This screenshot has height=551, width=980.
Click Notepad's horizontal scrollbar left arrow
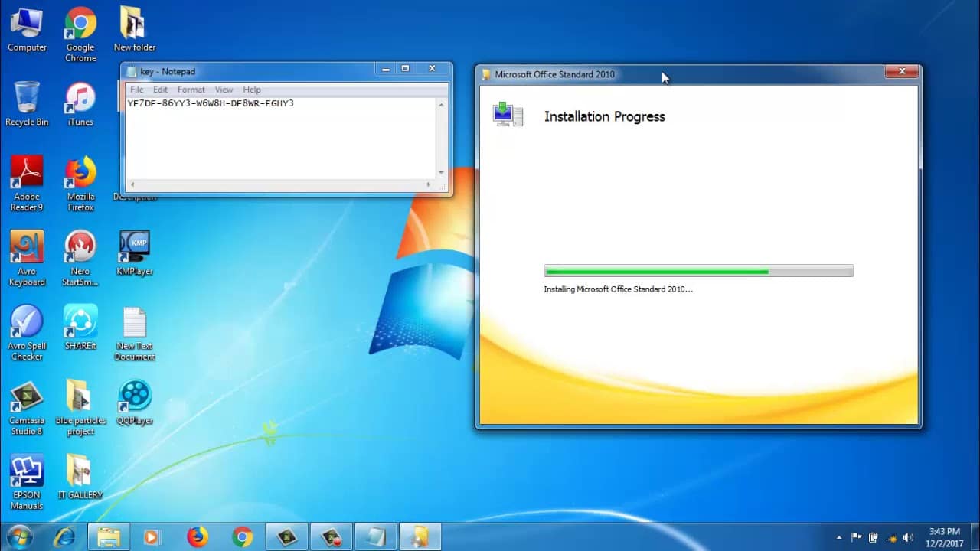pos(132,184)
